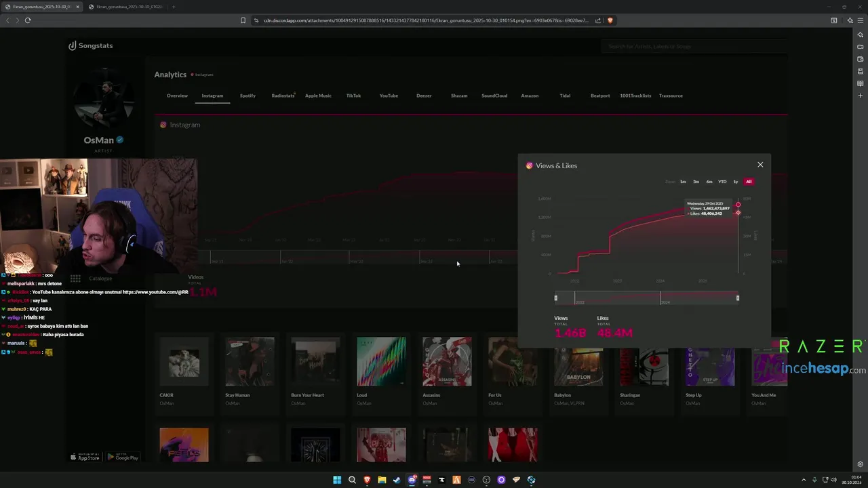Click the share icon in address bar
Viewport: 868px width, 488px height.
pos(598,20)
